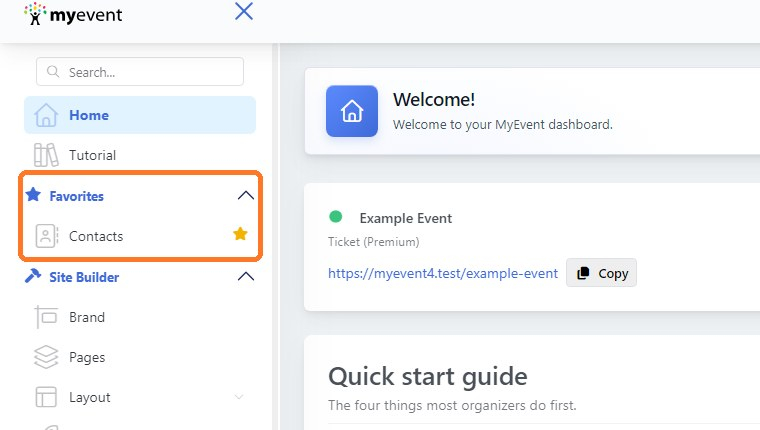This screenshot has height=430, width=760.
Task: Click the Example Event title
Action: [406, 218]
